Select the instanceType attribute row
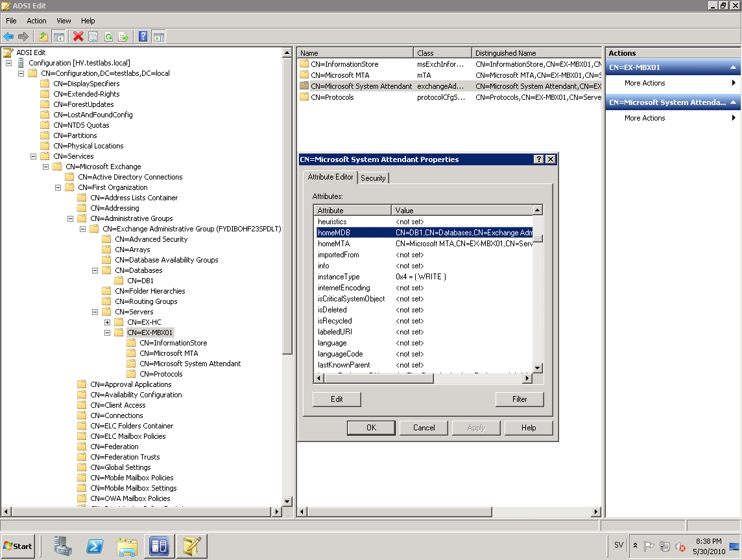The width and height of the screenshot is (742, 560). pos(424,277)
